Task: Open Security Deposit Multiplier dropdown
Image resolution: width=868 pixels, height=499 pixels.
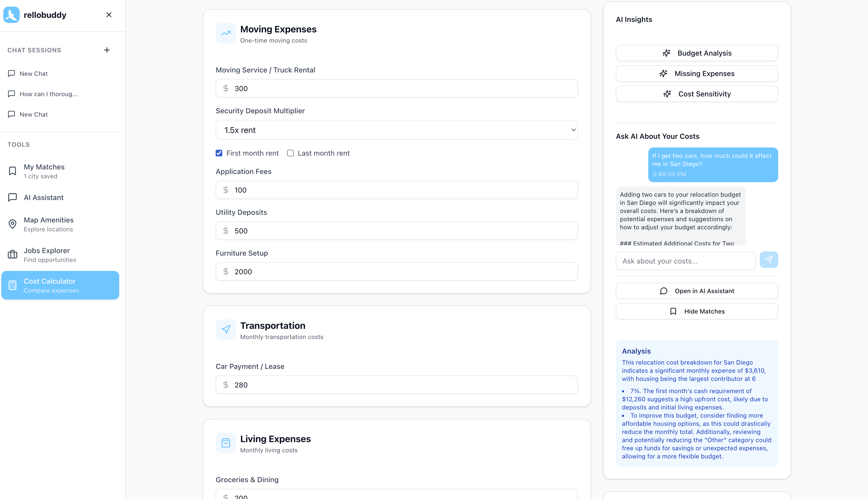Action: [396, 130]
